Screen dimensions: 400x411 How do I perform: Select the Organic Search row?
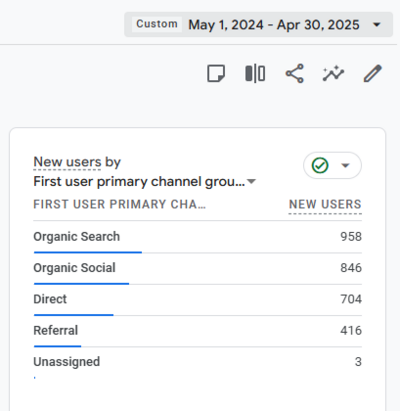point(198,237)
